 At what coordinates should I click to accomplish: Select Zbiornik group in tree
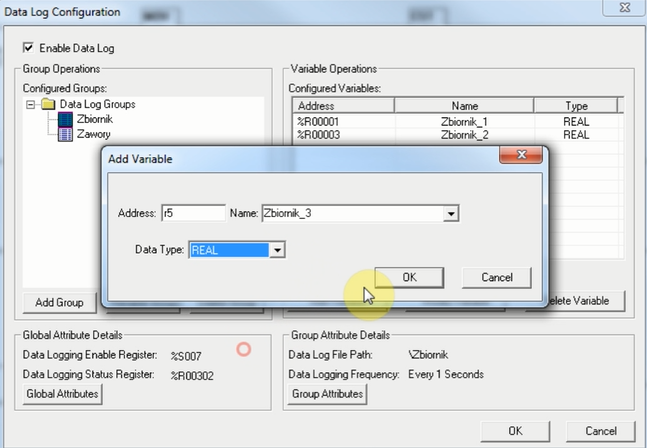pyautogui.click(x=94, y=119)
